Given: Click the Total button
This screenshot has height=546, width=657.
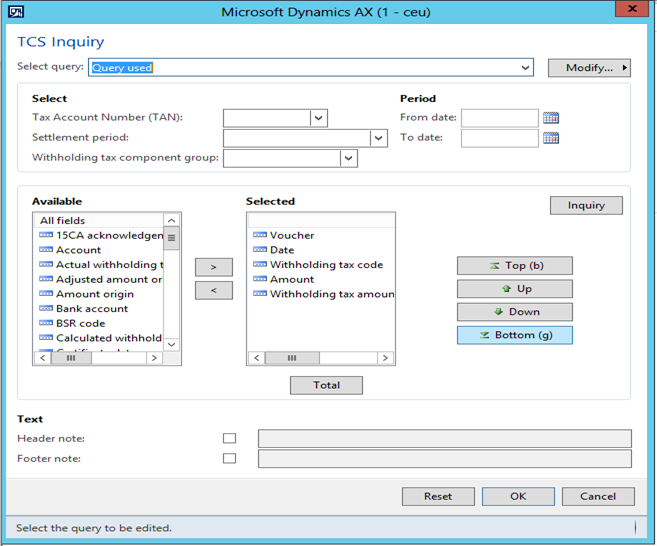Looking at the screenshot, I should pyautogui.click(x=326, y=385).
